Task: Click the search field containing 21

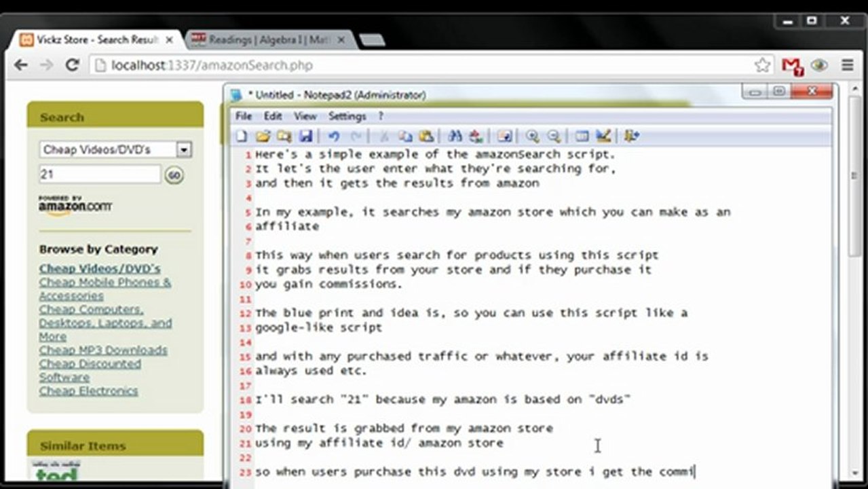Action: click(x=100, y=175)
